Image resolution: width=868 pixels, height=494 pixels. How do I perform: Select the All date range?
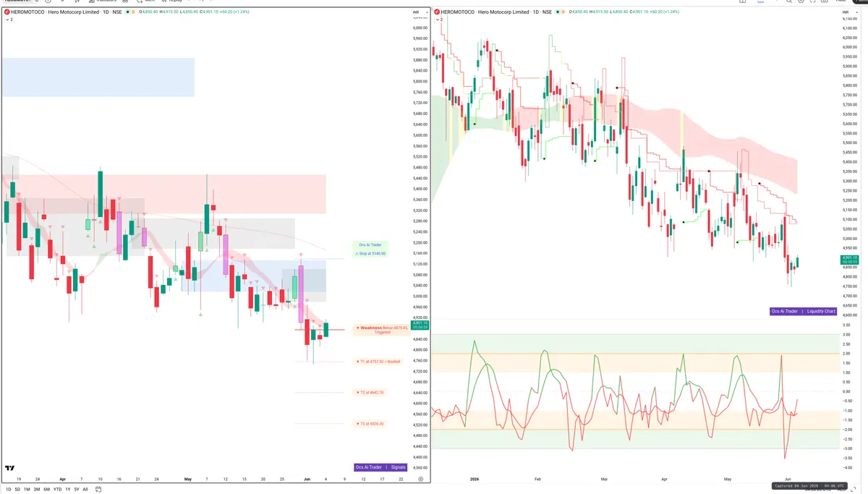[x=85, y=489]
